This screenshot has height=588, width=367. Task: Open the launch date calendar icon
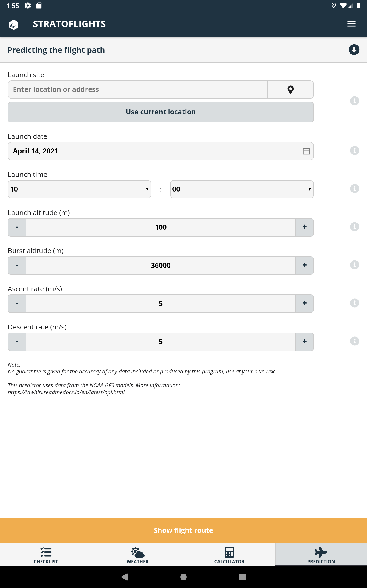pos(306,151)
